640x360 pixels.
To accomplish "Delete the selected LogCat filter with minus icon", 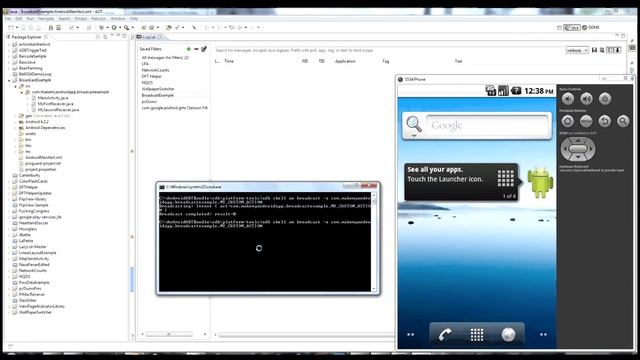I will (196, 49).
